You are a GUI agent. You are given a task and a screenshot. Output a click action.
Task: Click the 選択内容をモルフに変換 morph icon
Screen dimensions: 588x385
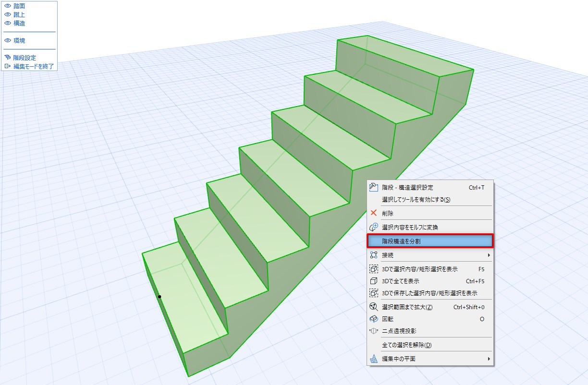pyautogui.click(x=374, y=227)
